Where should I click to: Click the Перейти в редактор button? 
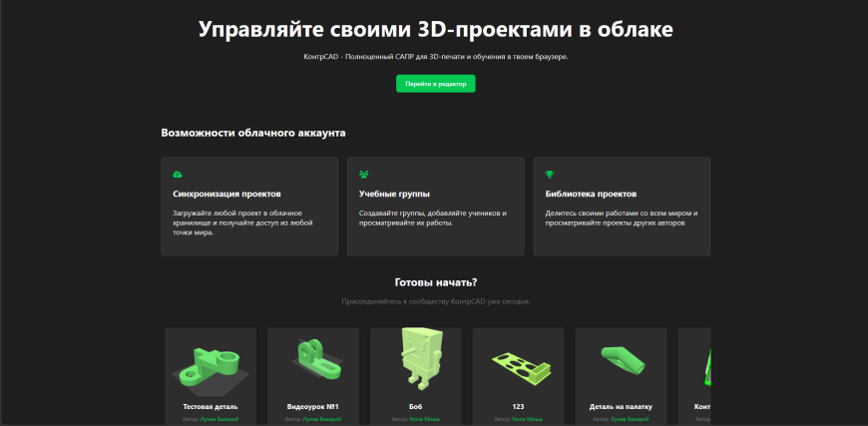tap(436, 84)
